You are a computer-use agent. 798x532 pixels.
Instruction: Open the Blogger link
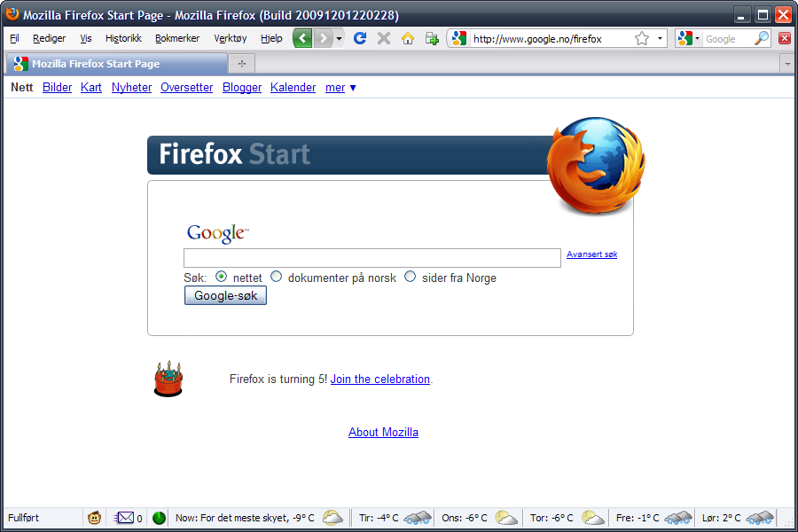[242, 88]
